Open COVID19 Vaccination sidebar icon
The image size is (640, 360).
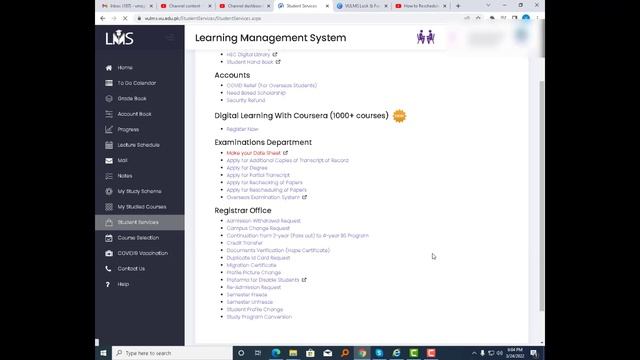click(109, 253)
